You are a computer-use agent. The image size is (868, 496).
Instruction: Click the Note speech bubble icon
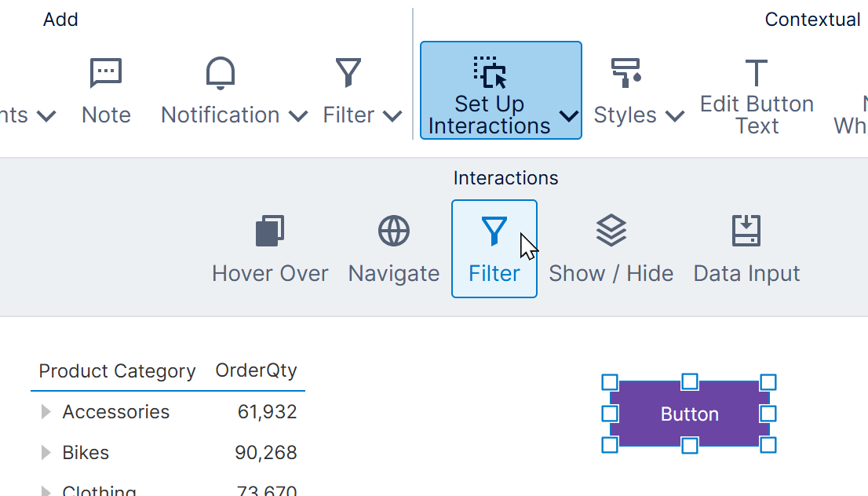pyautogui.click(x=106, y=72)
